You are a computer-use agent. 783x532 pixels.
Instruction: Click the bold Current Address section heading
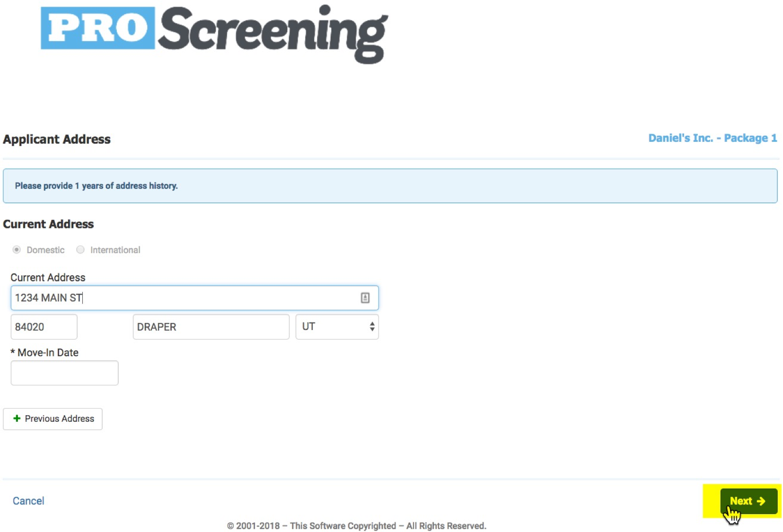pyautogui.click(x=48, y=224)
